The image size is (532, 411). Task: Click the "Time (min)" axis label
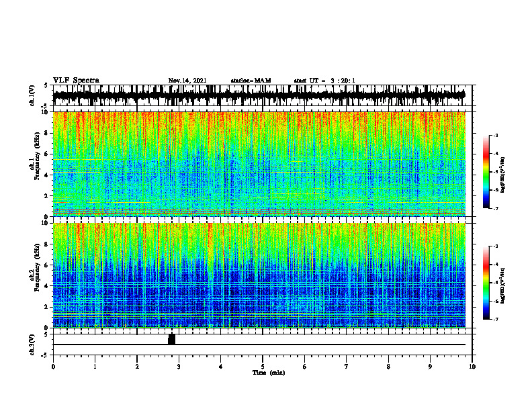click(269, 373)
